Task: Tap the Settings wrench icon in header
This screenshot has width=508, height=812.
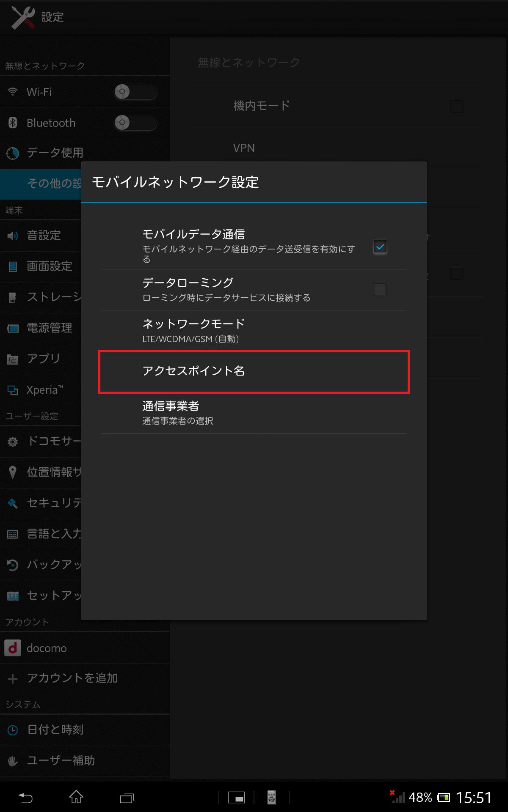Action: [23, 17]
